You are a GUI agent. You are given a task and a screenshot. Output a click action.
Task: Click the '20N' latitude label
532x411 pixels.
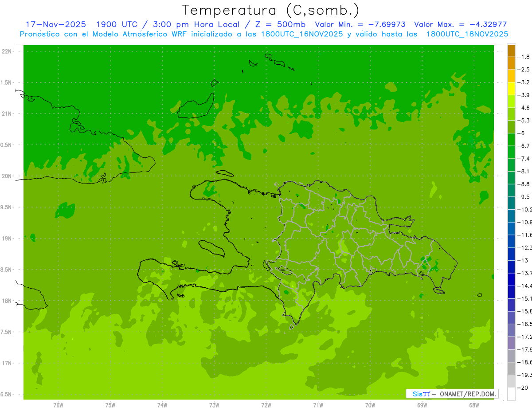pyautogui.click(x=7, y=176)
